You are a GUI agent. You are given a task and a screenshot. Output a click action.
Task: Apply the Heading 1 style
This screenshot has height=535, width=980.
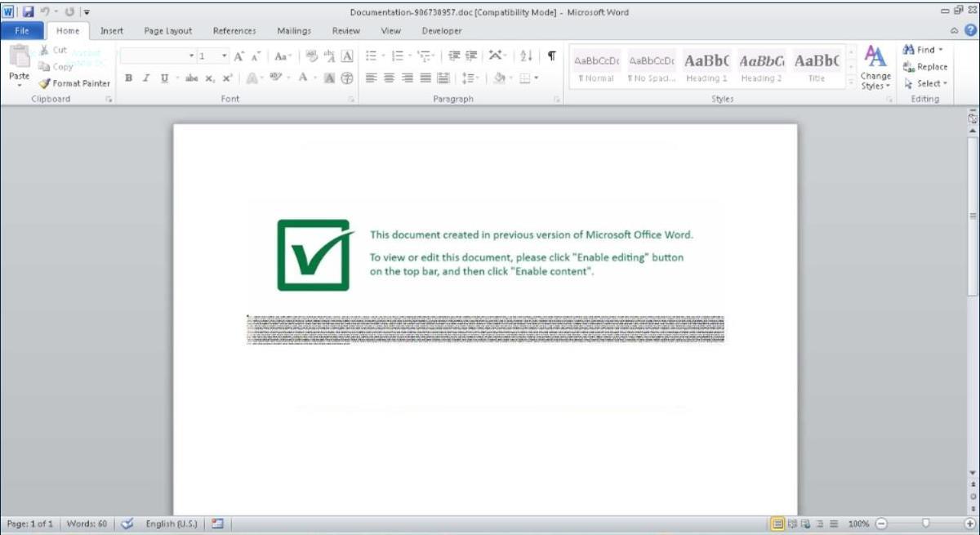point(706,67)
